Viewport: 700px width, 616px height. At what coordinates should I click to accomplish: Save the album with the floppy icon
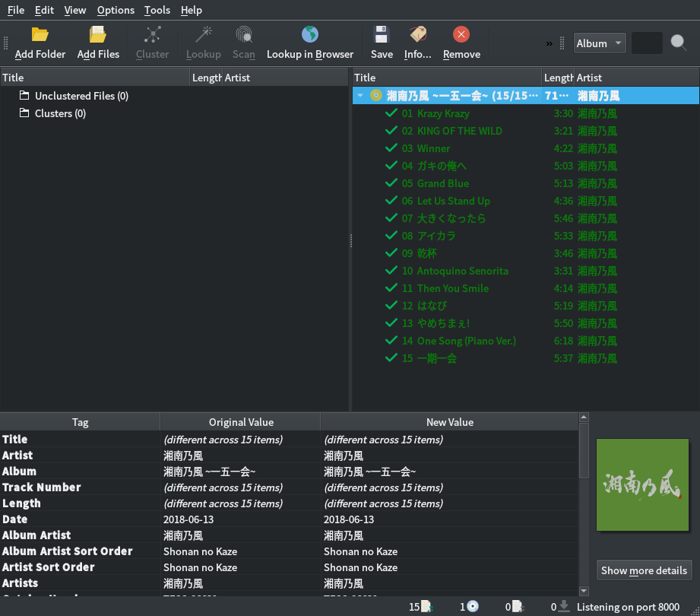[382, 35]
